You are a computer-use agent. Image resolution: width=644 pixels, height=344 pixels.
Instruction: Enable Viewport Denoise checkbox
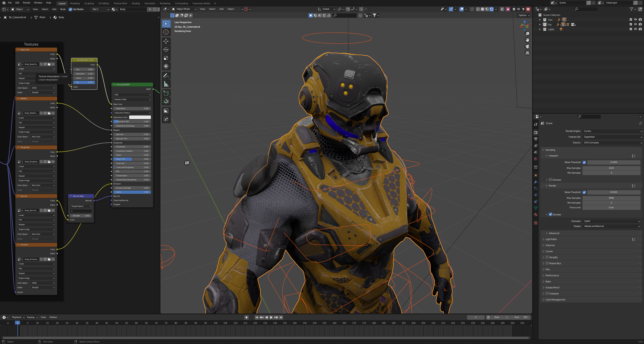[x=551, y=180]
